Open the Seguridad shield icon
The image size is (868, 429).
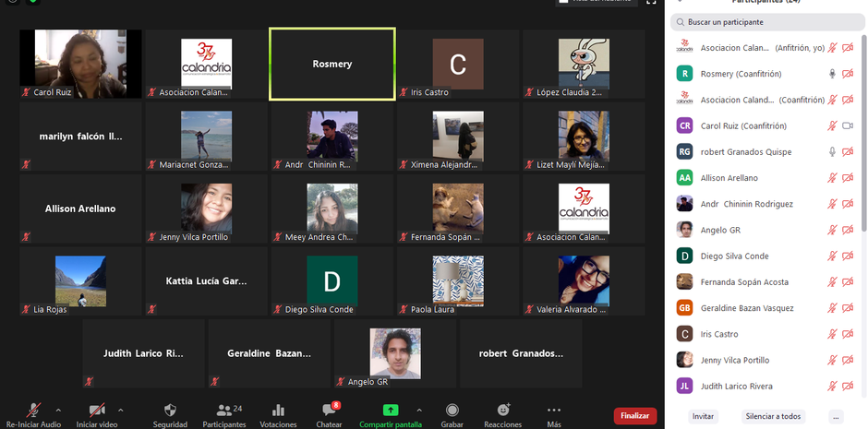click(x=171, y=411)
